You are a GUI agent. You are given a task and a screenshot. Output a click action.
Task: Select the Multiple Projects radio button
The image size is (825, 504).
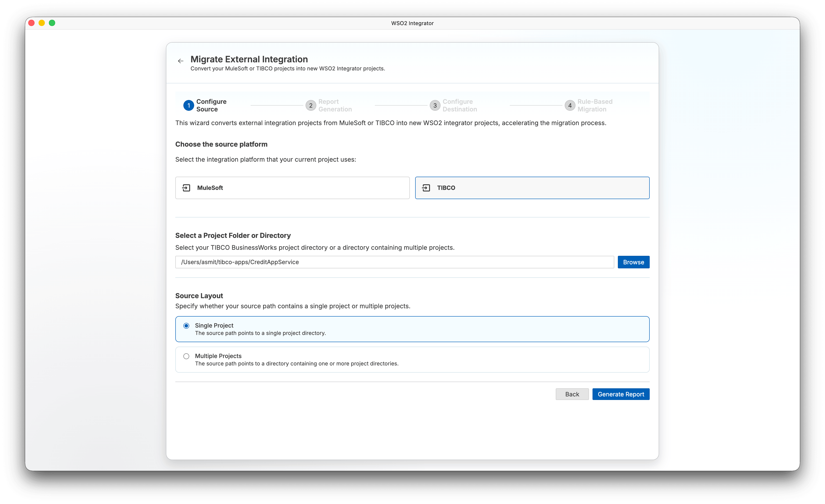(x=187, y=356)
